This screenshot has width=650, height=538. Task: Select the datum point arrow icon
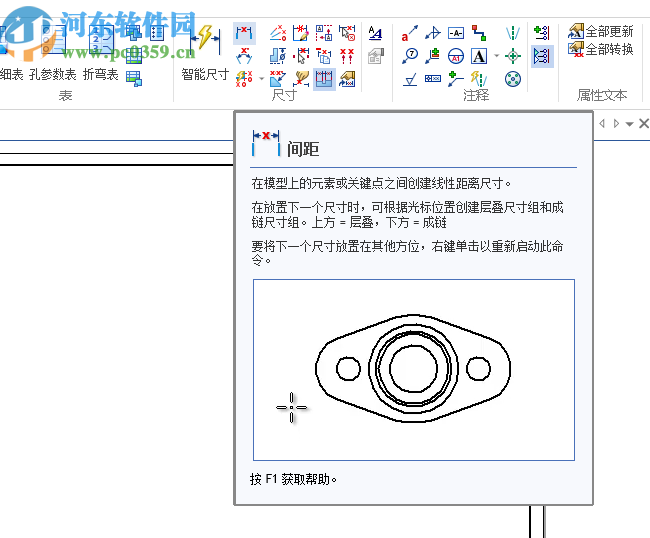click(432, 33)
